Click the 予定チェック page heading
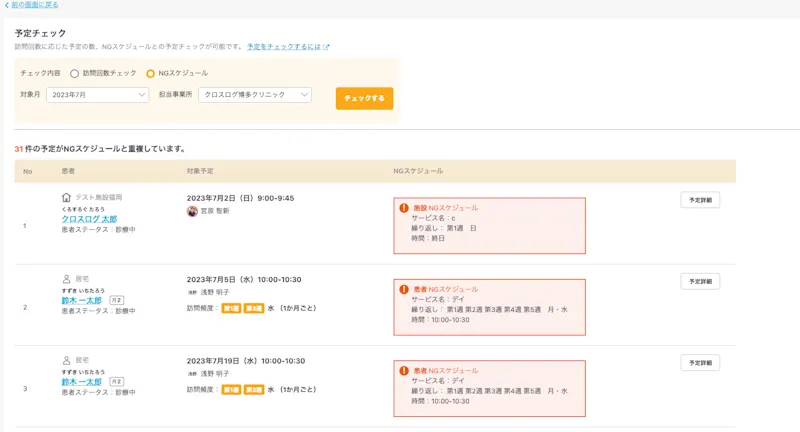Image resolution: width=800 pixels, height=432 pixels. [40, 33]
